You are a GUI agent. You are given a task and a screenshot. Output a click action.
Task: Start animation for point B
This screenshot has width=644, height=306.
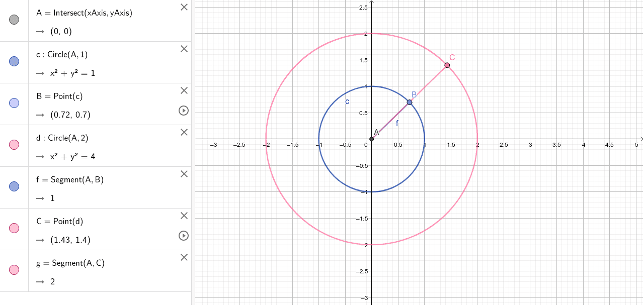184,111
